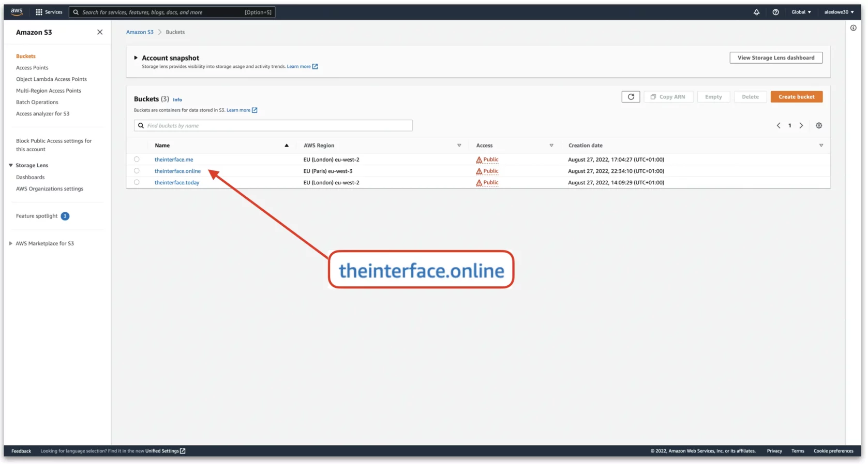This screenshot has width=868, height=466.
Task: Select the theinterface.today bucket radio button
Action: (x=137, y=182)
